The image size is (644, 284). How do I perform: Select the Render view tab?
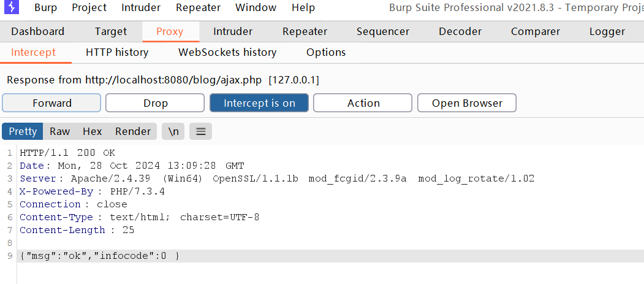click(x=133, y=131)
